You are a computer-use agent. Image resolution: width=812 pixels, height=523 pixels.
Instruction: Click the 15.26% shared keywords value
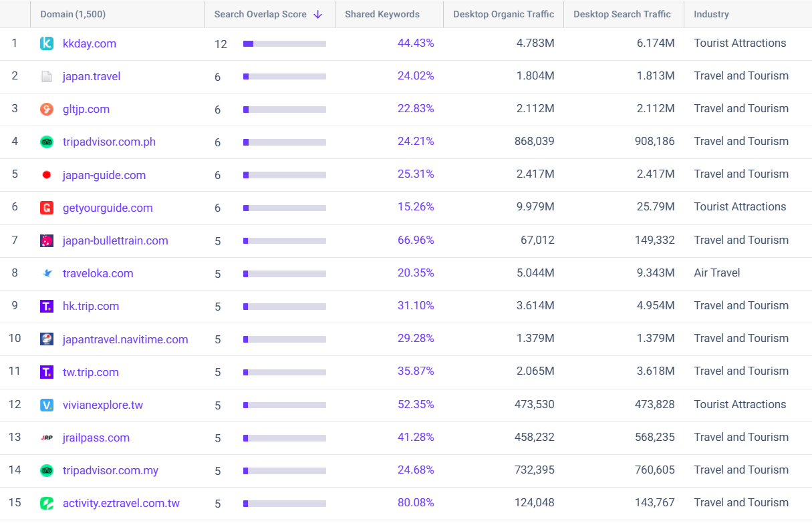point(416,206)
